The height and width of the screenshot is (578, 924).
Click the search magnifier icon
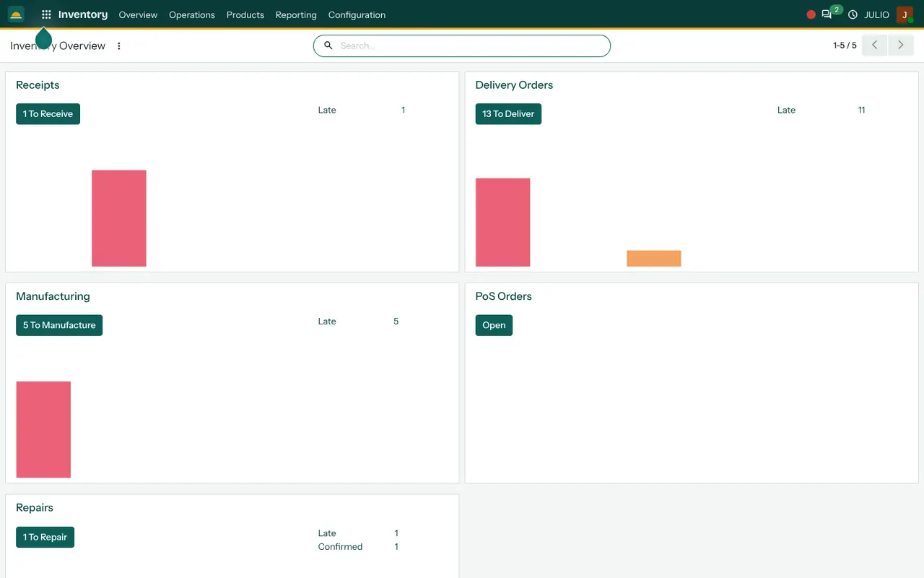point(328,46)
